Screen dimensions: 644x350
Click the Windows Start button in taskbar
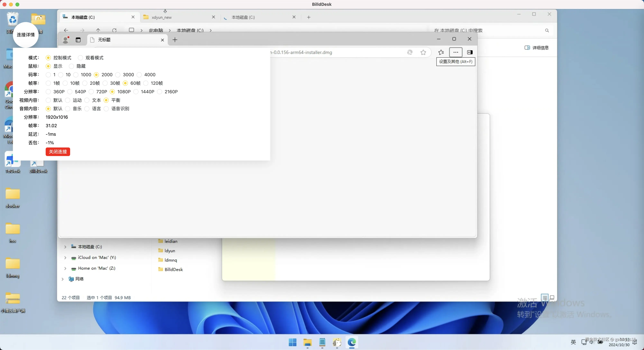click(293, 342)
